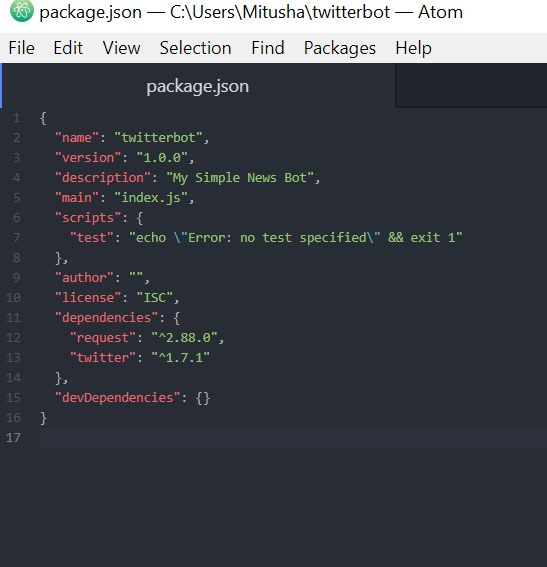
Task: Click "My Simple News Bot" string
Action: (240, 178)
